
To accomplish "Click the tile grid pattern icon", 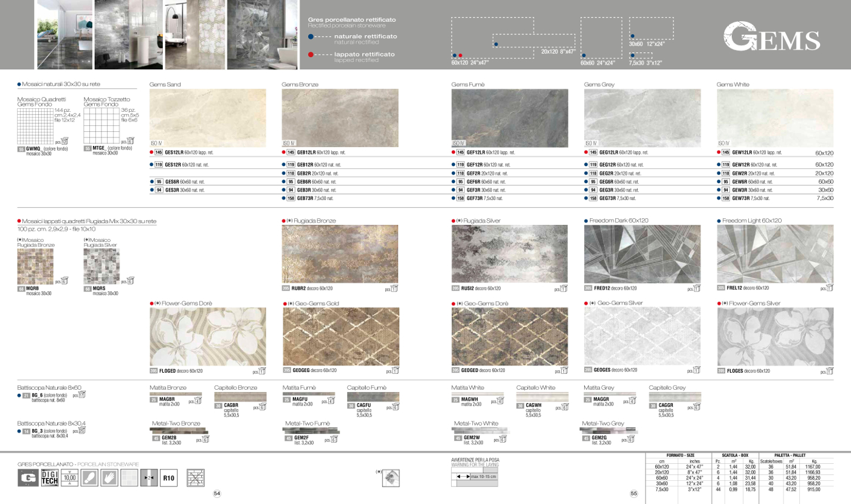I will click(129, 478).
